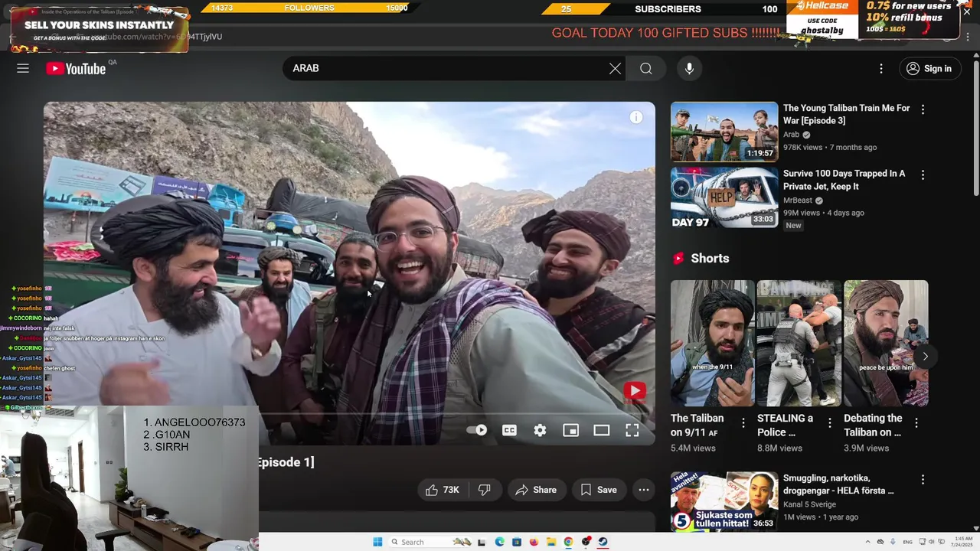Image resolution: width=980 pixels, height=551 pixels.
Task: Open 'Survive 100 Days Trapped' video title
Action: point(844,180)
